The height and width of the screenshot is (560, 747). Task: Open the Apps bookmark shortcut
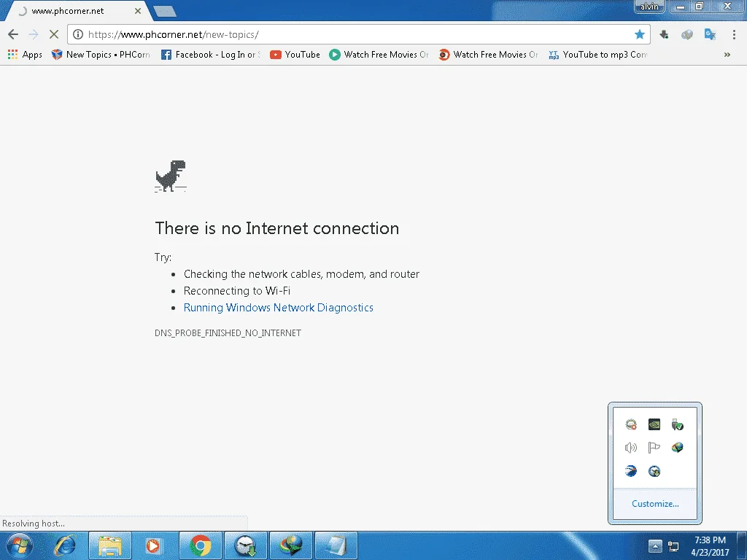pyautogui.click(x=25, y=55)
